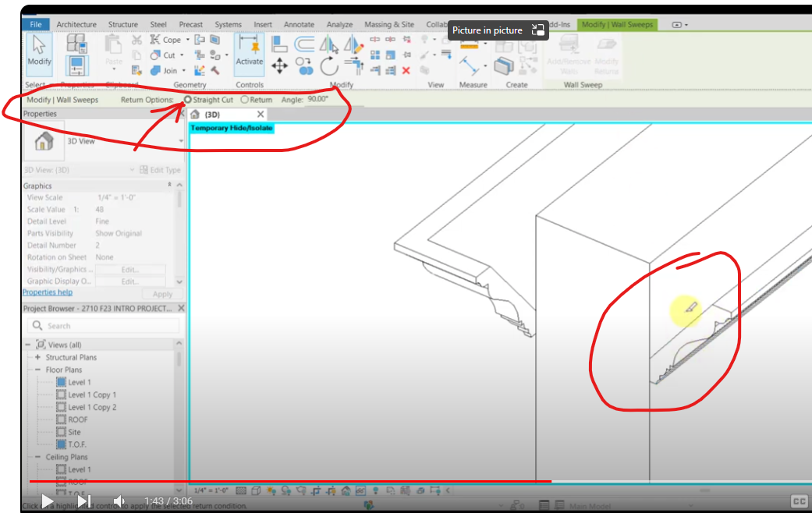
Task: Click the Reveal Hidden Elements lightbulb icon
Action: 375,491
